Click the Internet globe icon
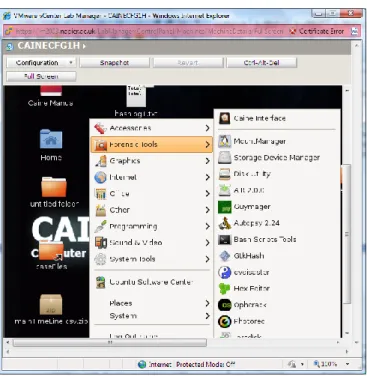This screenshot has width=367, height=376. pos(100,177)
